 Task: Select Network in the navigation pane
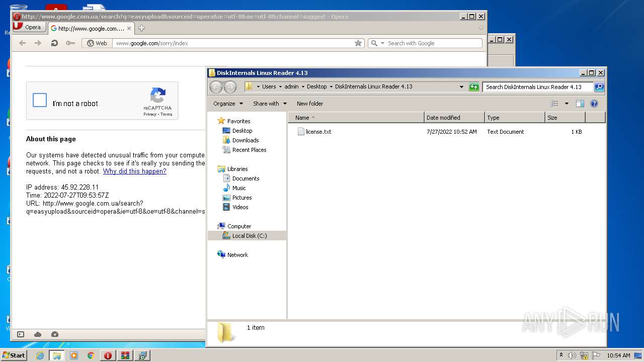click(x=232, y=255)
